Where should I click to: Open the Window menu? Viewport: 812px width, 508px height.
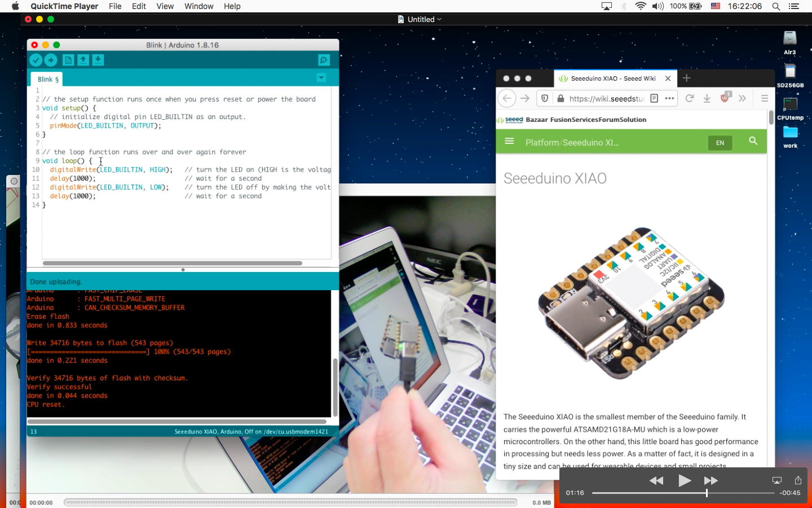click(198, 6)
